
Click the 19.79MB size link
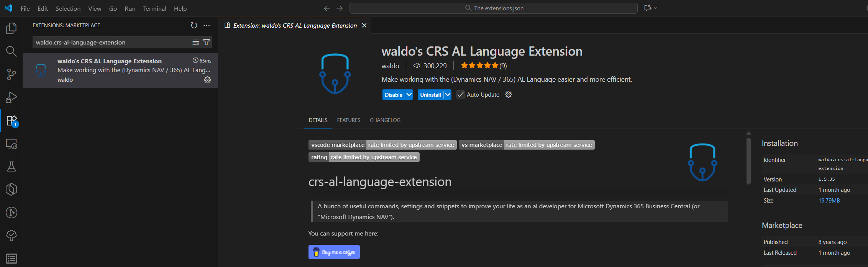point(829,201)
